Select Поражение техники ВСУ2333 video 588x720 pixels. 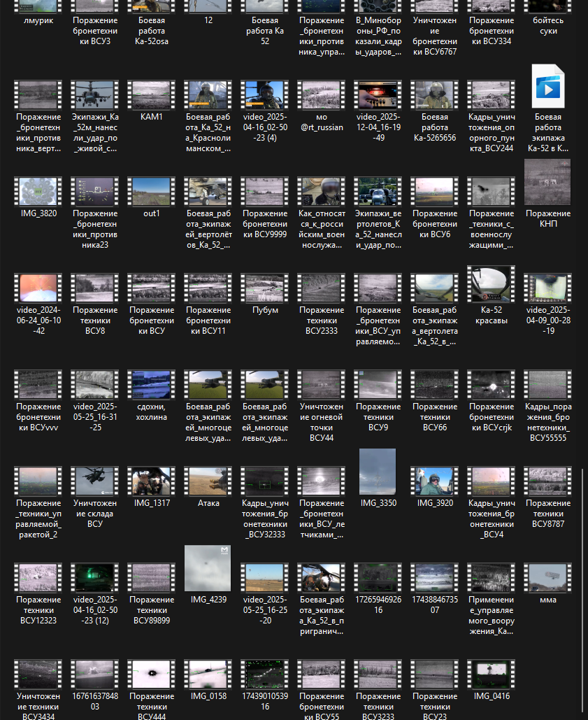click(322, 304)
